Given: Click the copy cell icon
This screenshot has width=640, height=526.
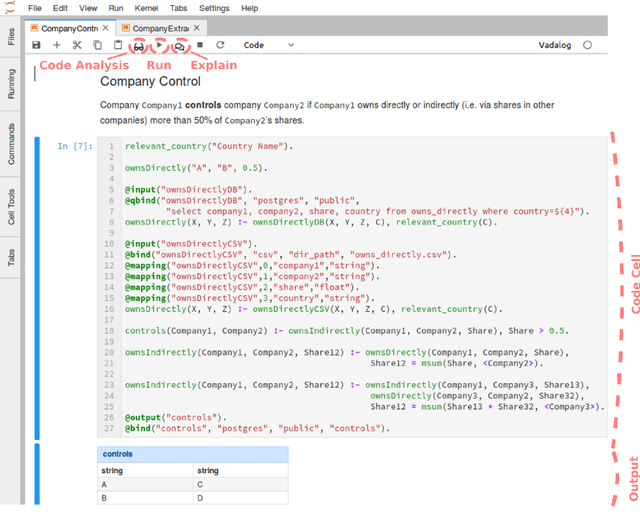Looking at the screenshot, I should pyautogui.click(x=97, y=45).
